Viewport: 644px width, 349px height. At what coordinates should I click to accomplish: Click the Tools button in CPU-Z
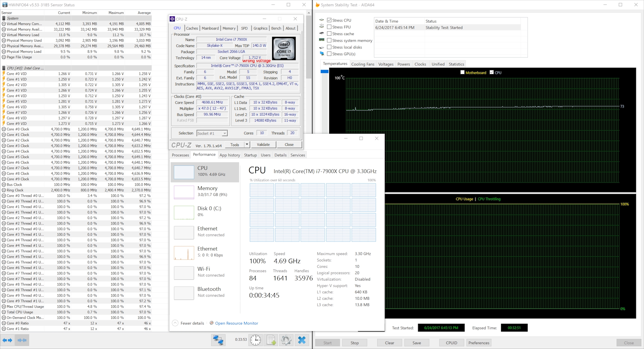234,144
